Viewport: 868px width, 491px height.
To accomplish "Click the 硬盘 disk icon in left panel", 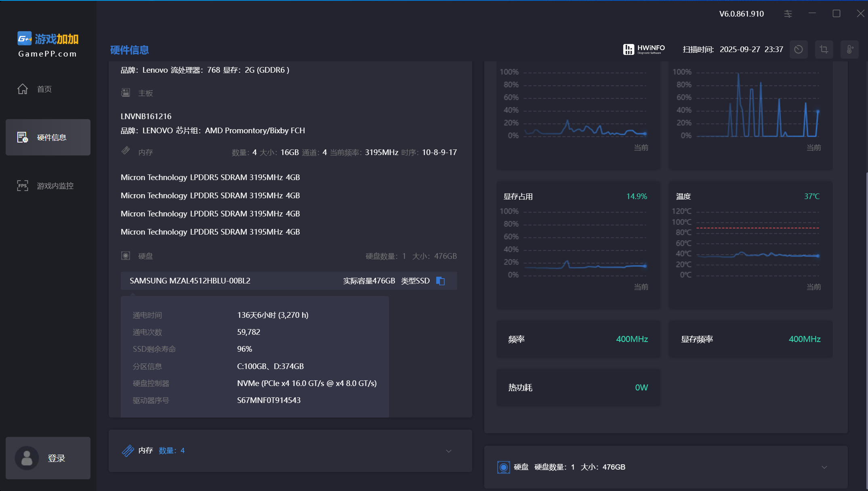I will [126, 256].
